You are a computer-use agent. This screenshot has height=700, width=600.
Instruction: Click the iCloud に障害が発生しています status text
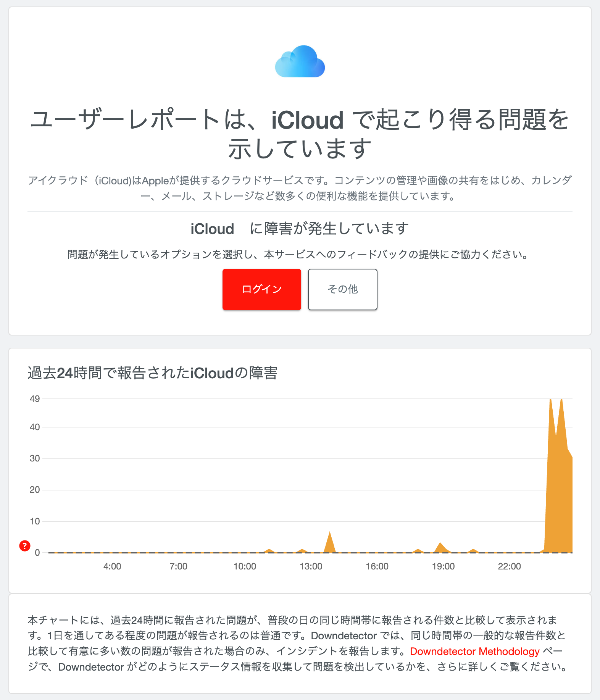coord(300,229)
